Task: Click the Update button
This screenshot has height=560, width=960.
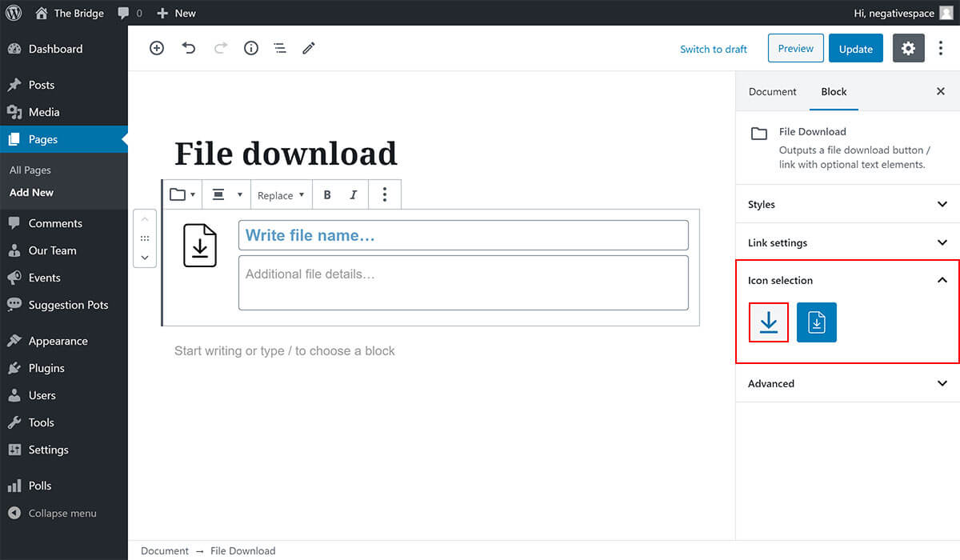Action: click(855, 48)
